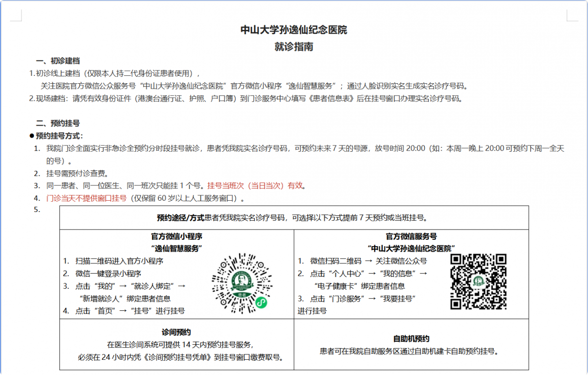Click the step 点击“首页”→“挂号”进行挂号

[130, 311]
